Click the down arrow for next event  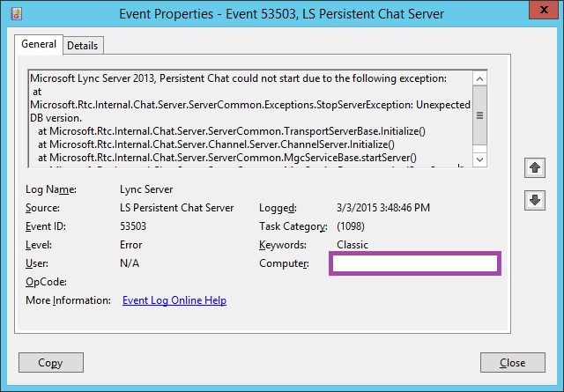coord(533,200)
